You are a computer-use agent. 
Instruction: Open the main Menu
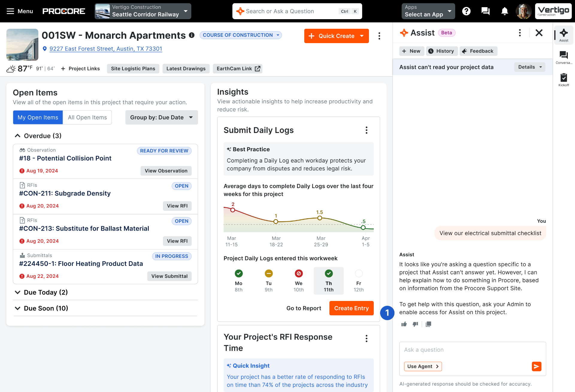pos(20,11)
